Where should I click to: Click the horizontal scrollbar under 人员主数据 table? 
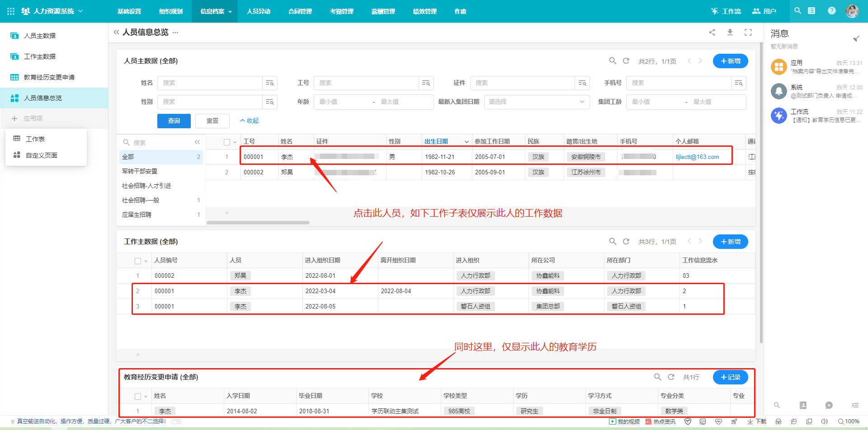(258, 223)
